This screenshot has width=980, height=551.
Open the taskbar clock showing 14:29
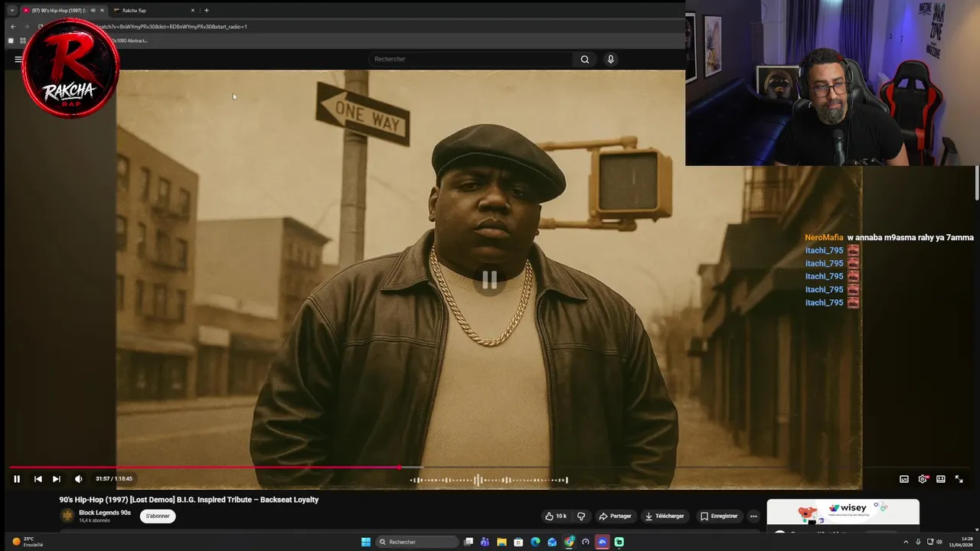[960, 542]
